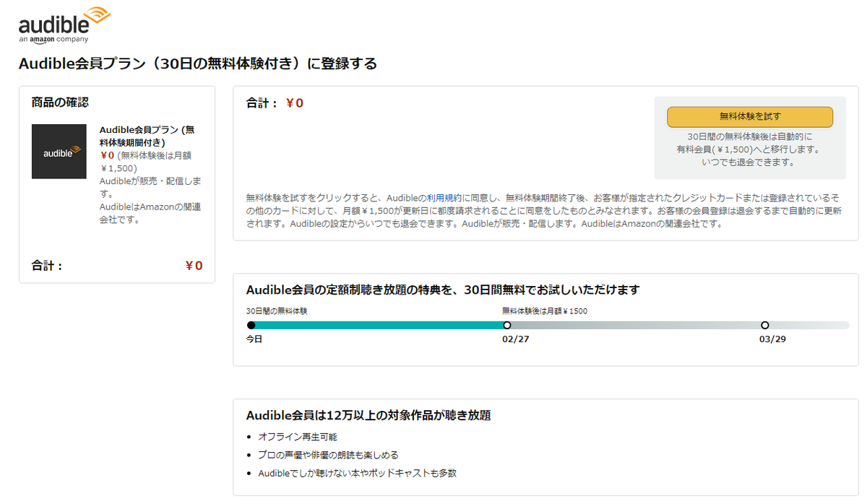Click the page title Audible会員プラン（30日の無料体験付き）に登録する

[198, 64]
